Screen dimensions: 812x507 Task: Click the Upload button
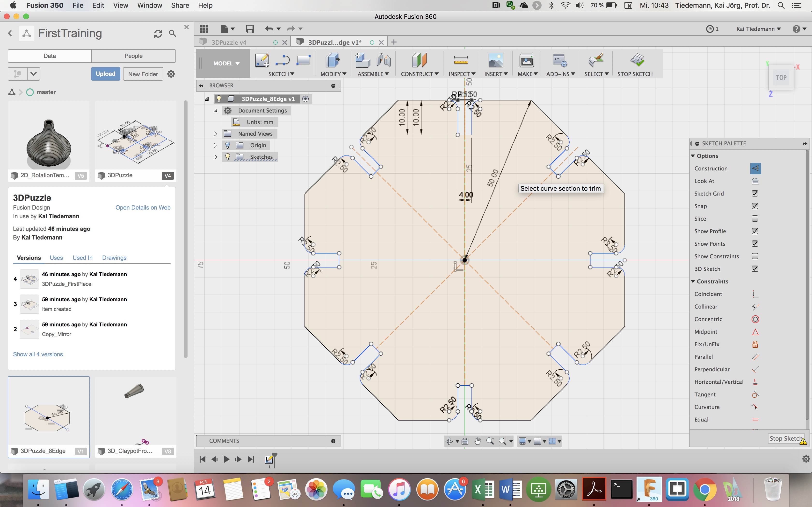105,74
